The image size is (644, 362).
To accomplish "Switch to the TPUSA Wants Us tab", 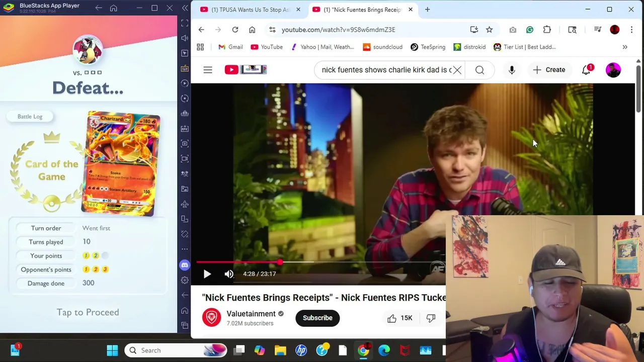I will [x=246, y=10].
